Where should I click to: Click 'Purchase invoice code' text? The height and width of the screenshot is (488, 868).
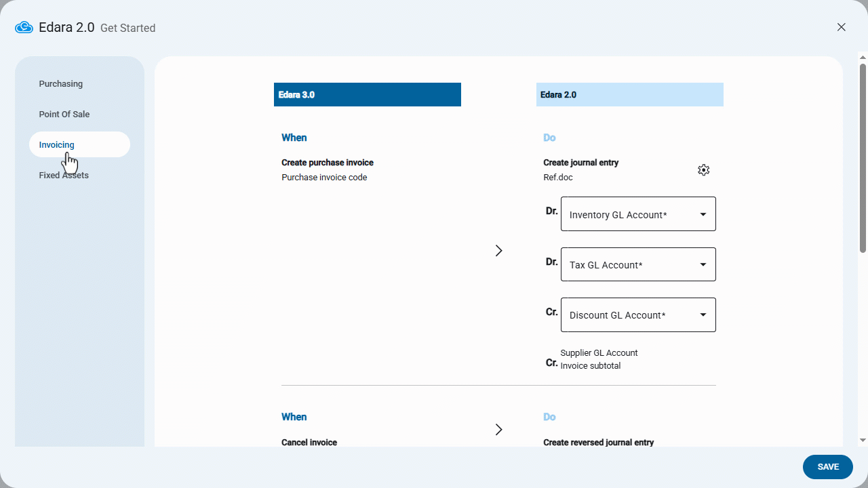324,178
